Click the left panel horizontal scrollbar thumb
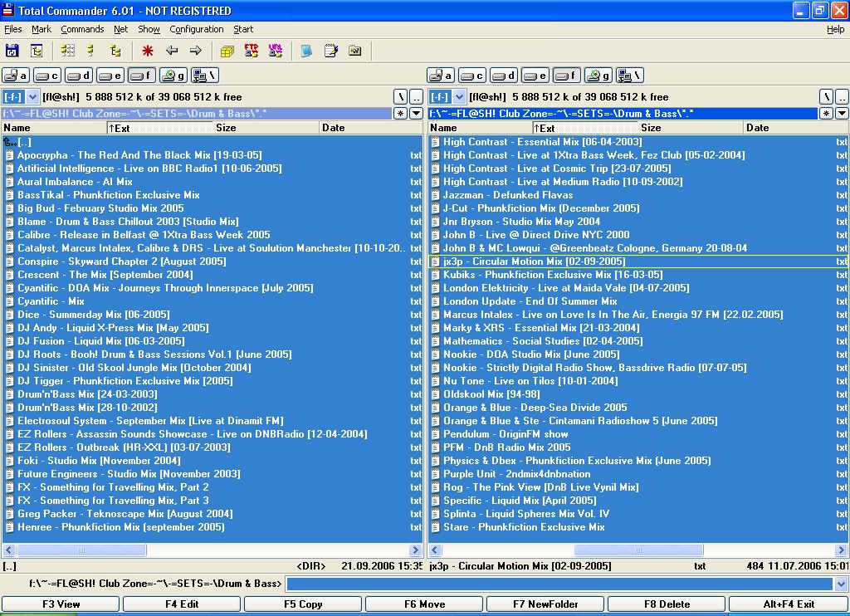 (81, 550)
